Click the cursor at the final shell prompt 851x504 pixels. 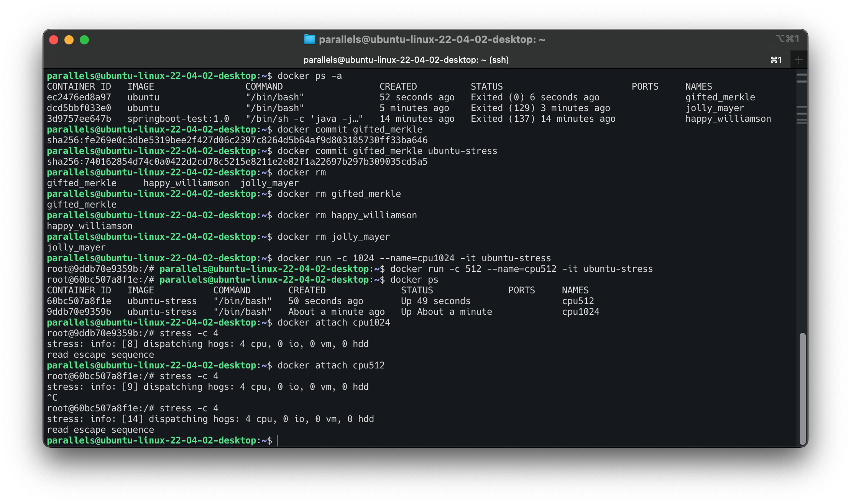tap(278, 440)
